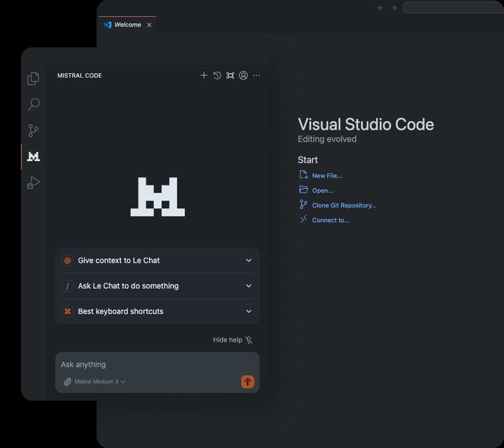Click the @ icon beside Give context
504x448 pixels.
(x=67, y=260)
